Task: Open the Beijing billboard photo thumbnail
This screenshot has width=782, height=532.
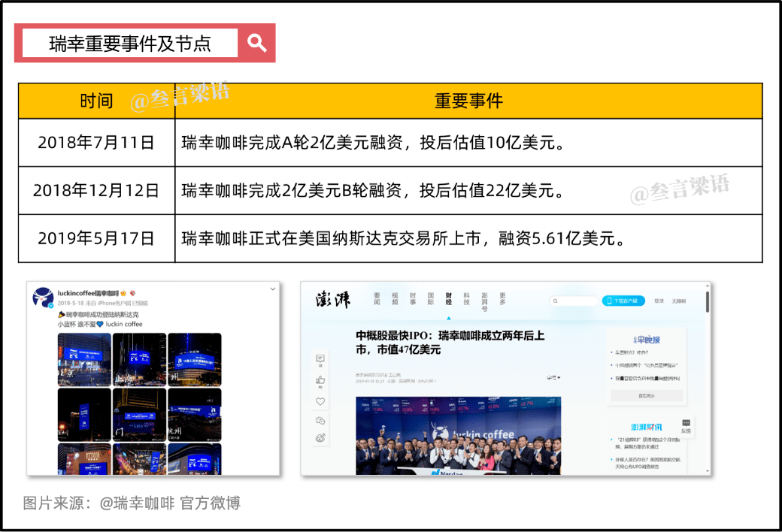Action: click(84, 359)
